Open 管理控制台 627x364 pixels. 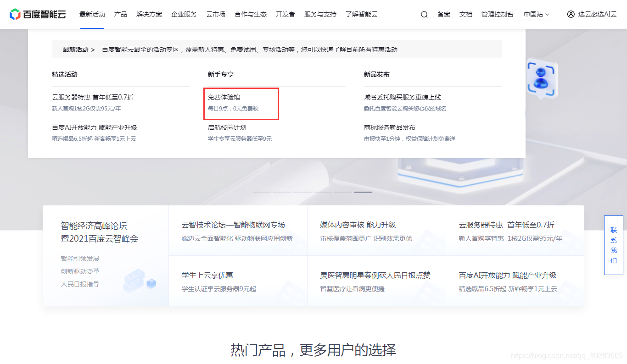498,14
